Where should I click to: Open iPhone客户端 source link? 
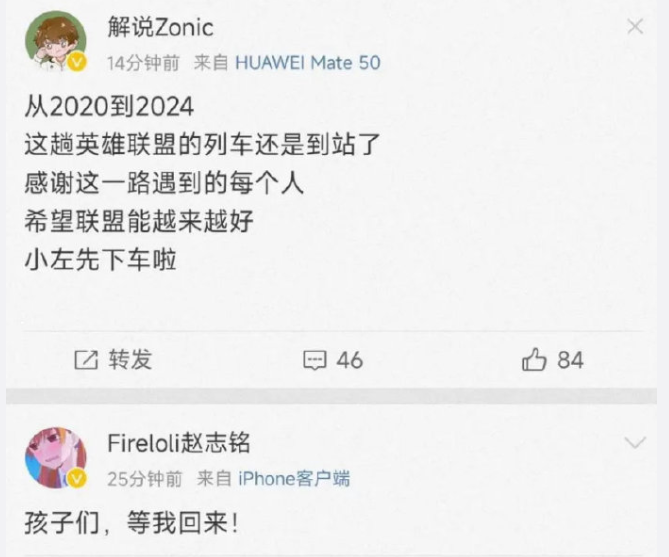[294, 478]
